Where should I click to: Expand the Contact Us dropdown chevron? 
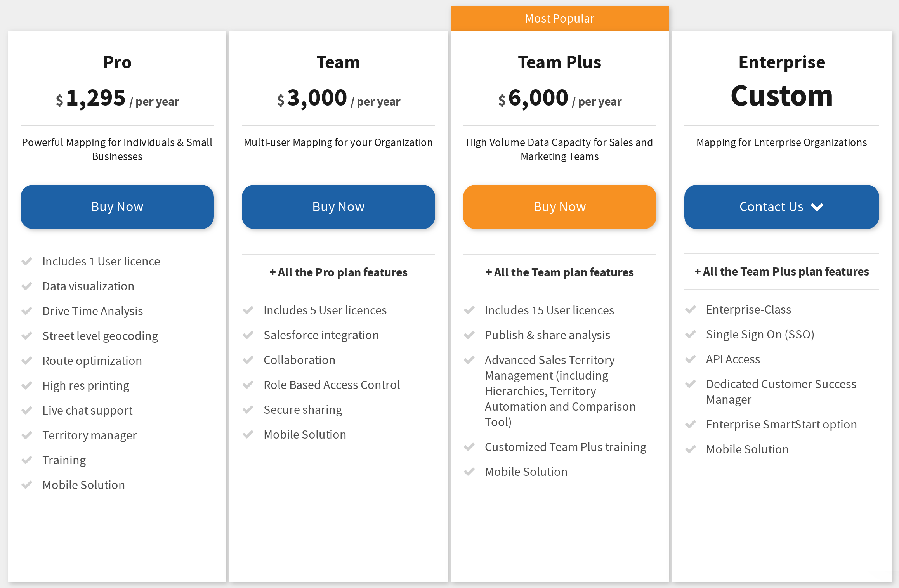point(817,207)
